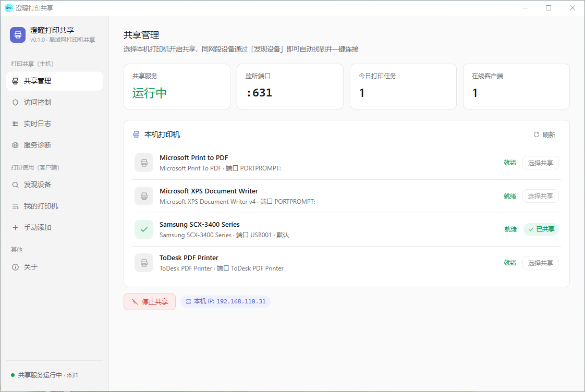Click 共享服务运行中 · :631 status at bottom
Image resolution: width=585 pixels, height=392 pixels.
coord(48,375)
